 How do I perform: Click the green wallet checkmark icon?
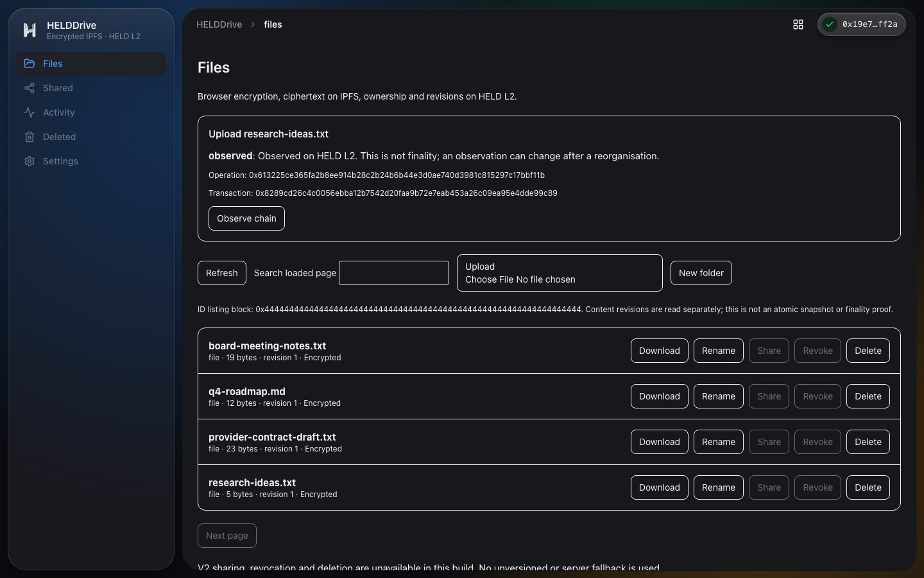pos(830,24)
